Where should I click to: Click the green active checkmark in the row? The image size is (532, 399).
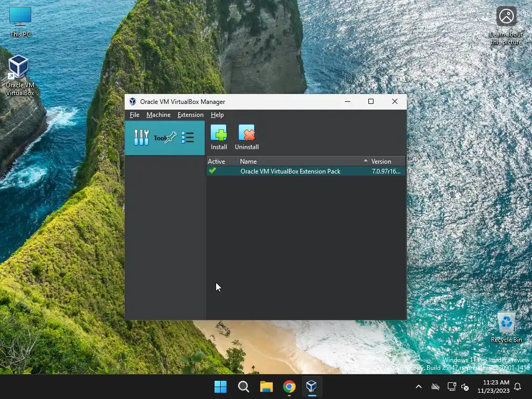212,170
